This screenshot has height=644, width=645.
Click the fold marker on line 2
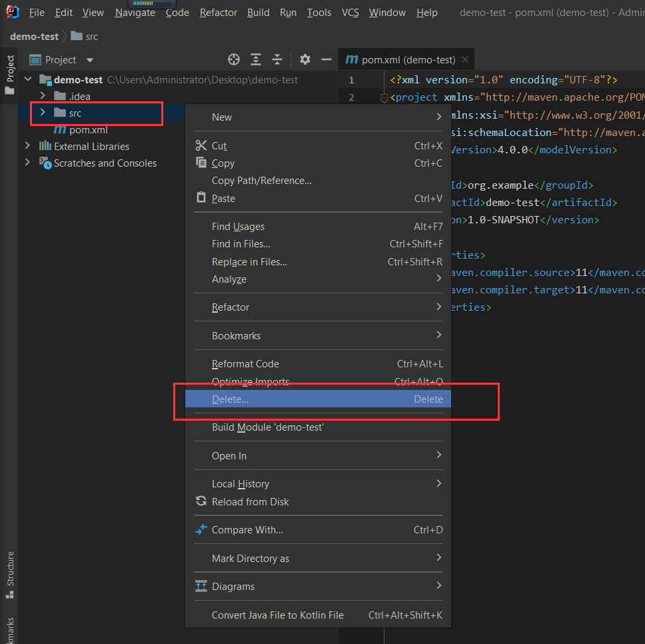[384, 98]
